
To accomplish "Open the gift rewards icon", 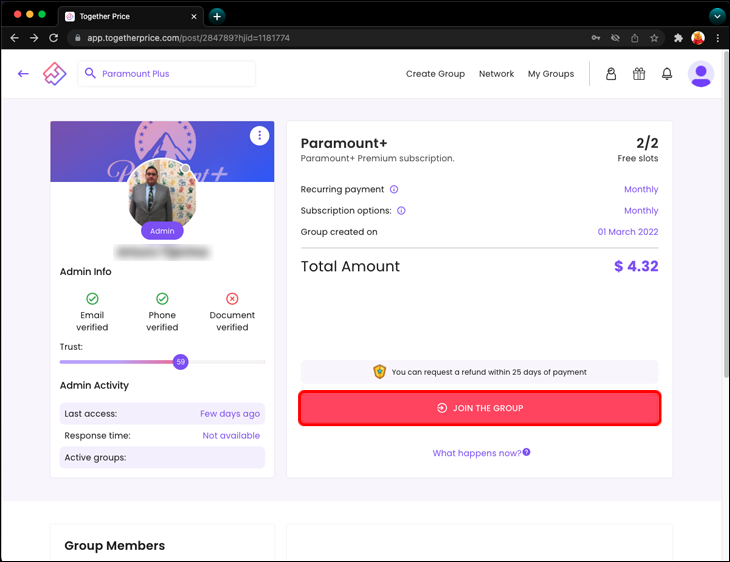I will coord(639,74).
